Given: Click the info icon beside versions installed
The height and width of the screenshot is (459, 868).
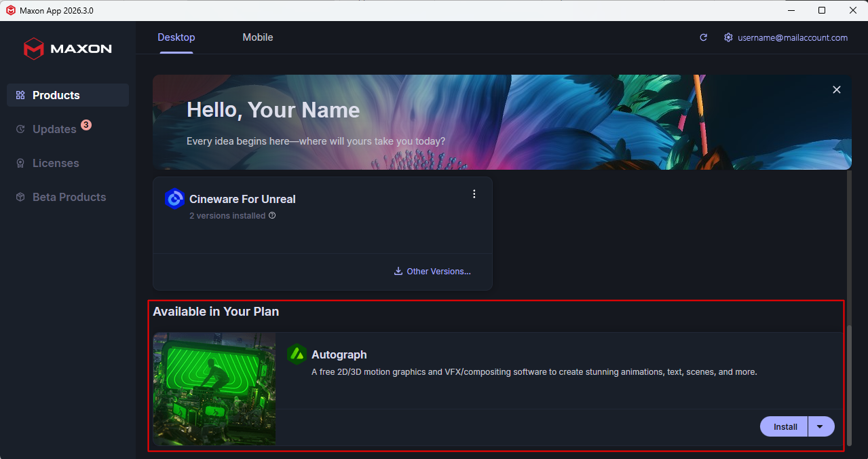Looking at the screenshot, I should (272, 216).
